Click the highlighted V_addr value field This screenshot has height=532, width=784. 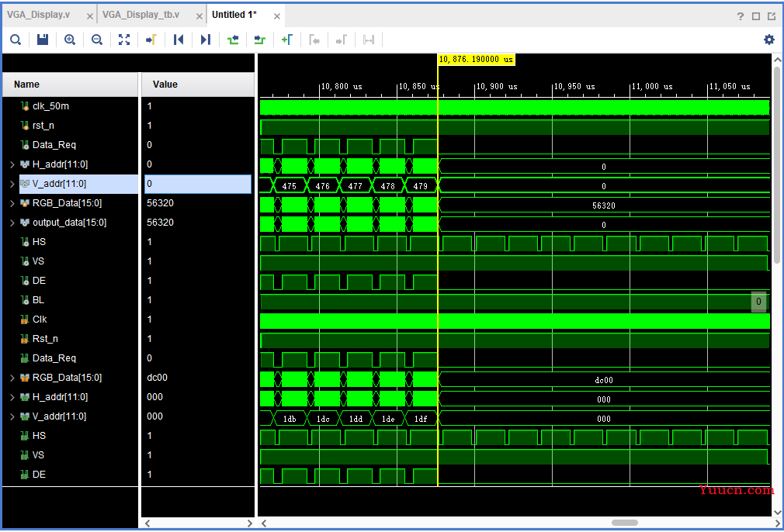pyautogui.click(x=198, y=184)
